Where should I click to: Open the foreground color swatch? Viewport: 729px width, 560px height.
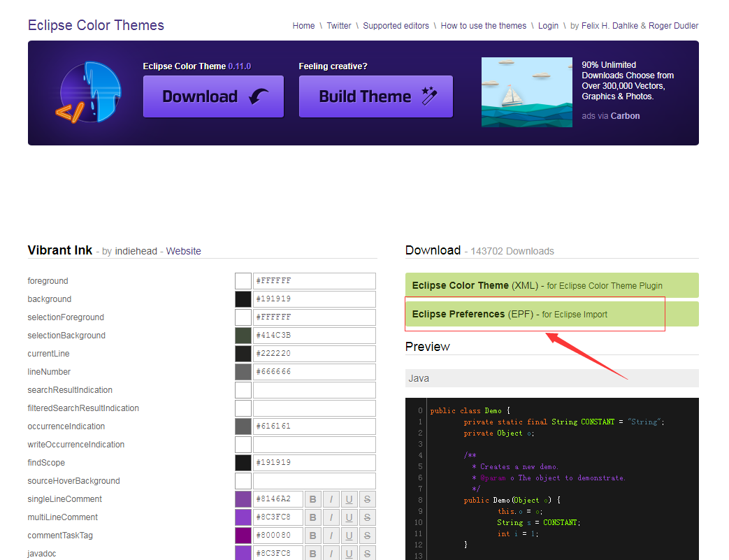point(243,281)
